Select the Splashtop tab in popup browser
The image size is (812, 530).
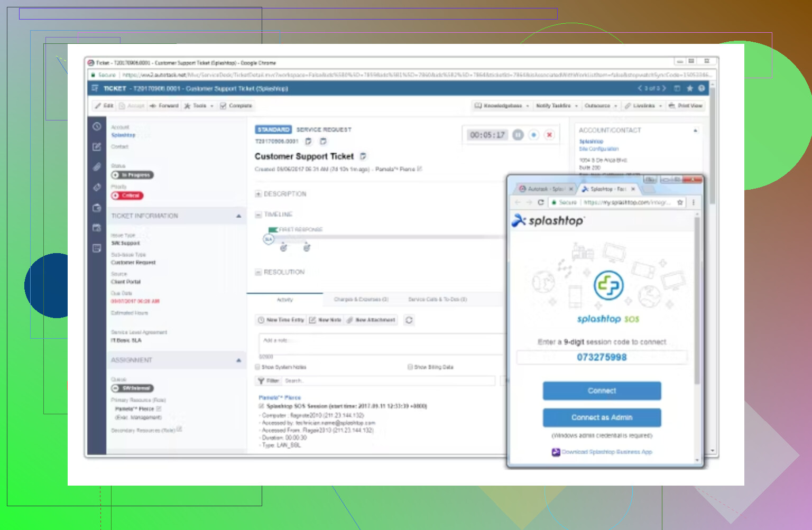coord(608,189)
